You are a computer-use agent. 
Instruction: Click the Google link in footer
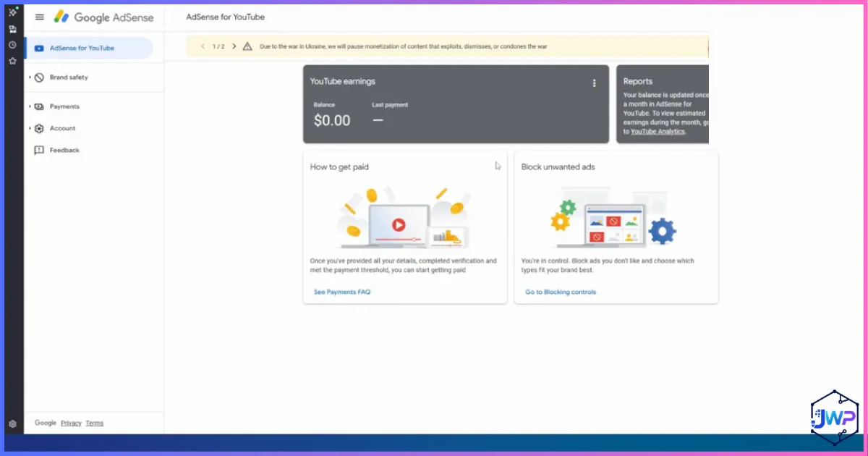click(46, 423)
